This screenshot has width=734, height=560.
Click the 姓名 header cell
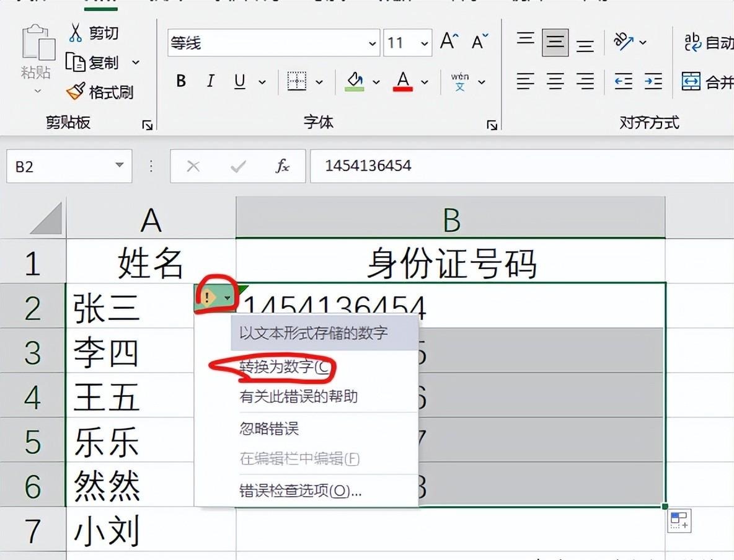click(x=151, y=262)
